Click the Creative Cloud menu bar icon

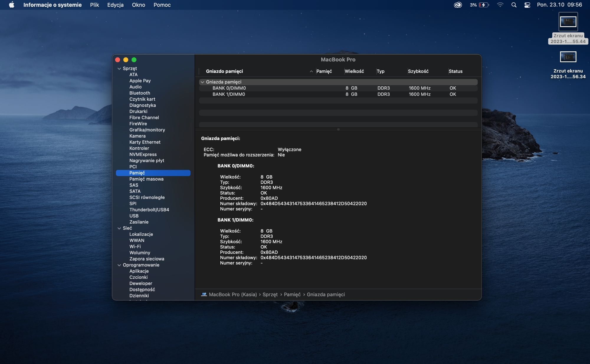(x=458, y=5)
